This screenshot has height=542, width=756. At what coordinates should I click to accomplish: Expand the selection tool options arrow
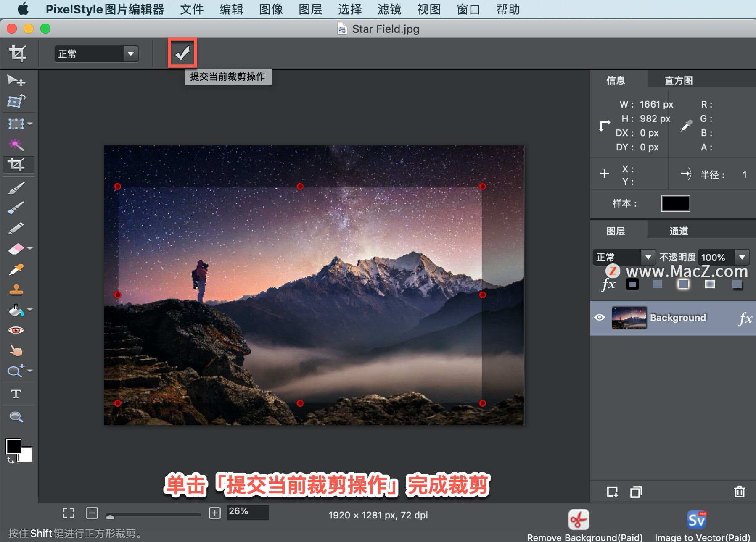point(29,124)
